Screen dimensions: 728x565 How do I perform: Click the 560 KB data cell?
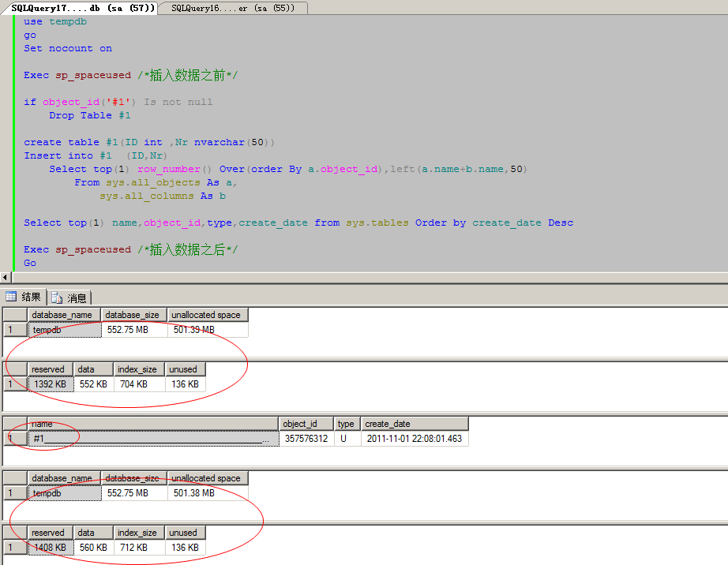click(93, 548)
